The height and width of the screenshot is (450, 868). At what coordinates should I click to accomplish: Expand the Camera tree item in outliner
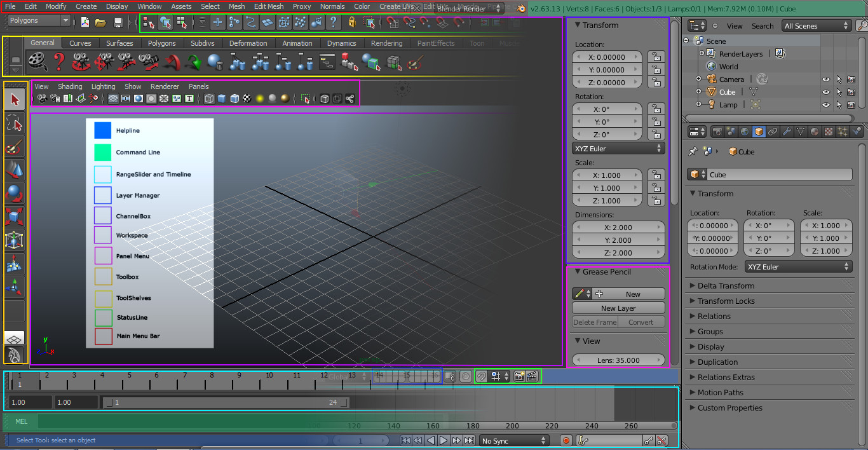[x=698, y=79]
